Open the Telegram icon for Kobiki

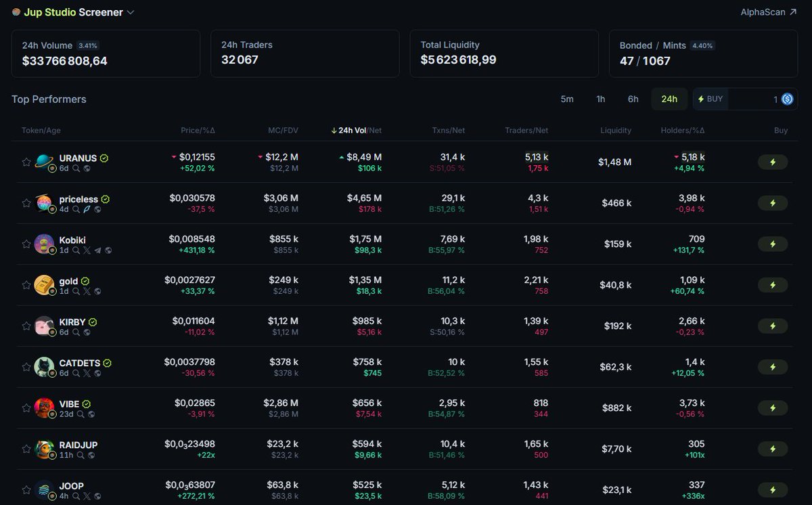97,250
